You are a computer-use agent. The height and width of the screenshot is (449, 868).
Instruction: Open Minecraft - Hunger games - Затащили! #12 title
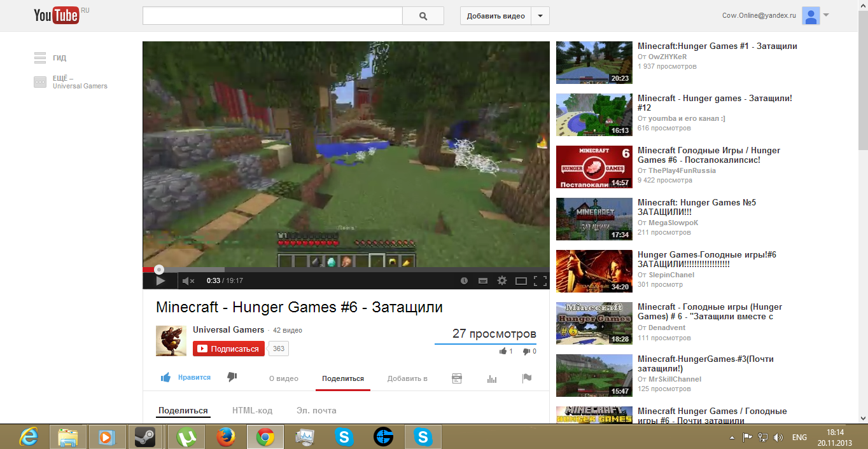(x=715, y=103)
